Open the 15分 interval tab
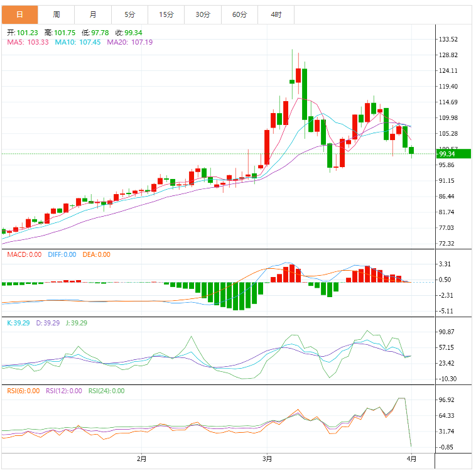 166,14
